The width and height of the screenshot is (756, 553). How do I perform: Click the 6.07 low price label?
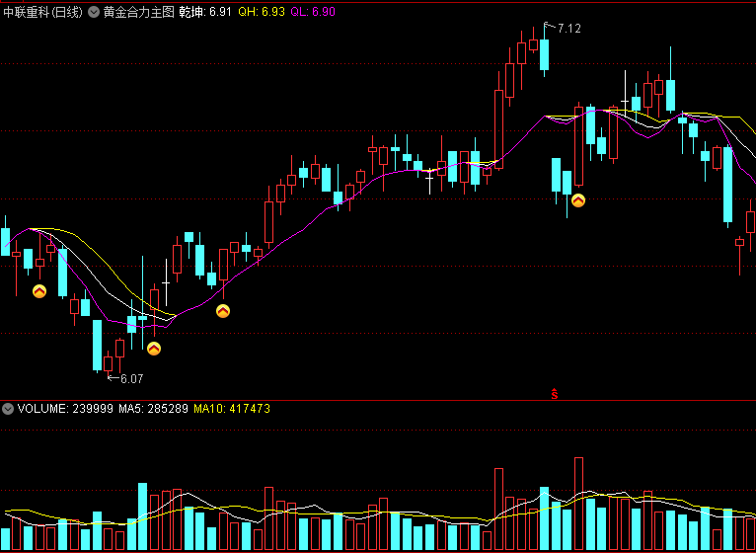pyautogui.click(x=131, y=379)
